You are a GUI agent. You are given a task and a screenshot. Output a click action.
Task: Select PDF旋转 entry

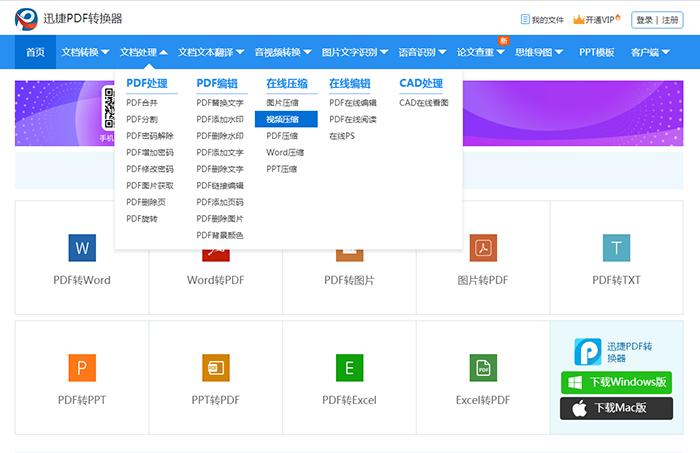coord(142,218)
